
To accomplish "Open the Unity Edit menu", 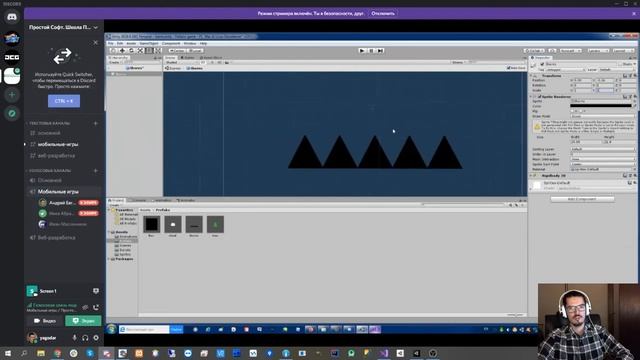I will (x=120, y=43).
